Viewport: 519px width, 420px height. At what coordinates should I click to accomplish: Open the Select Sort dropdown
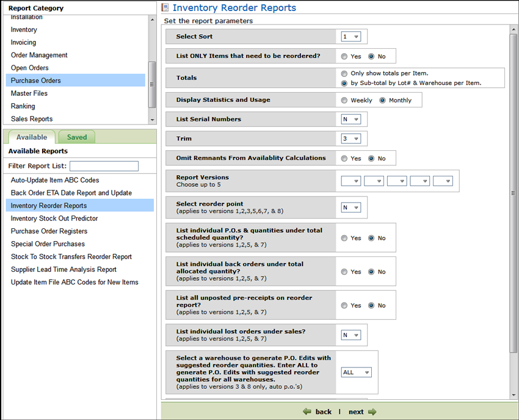click(350, 37)
